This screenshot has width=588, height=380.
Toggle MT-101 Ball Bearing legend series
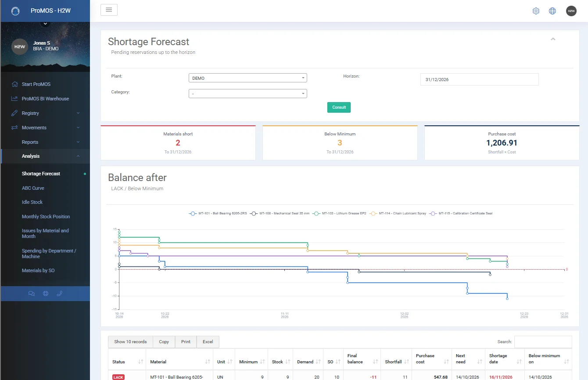pos(218,213)
